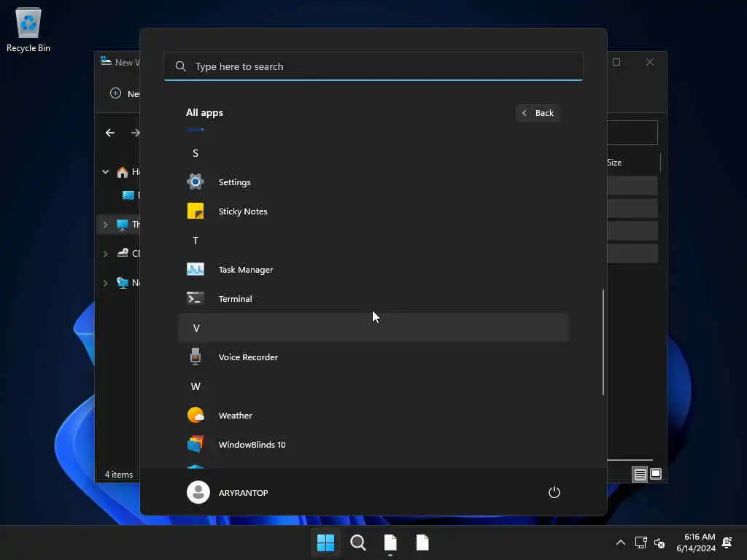Viewport: 747px width, 560px height.
Task: Open the ARYRANTOP user account avatar
Action: pos(198,492)
